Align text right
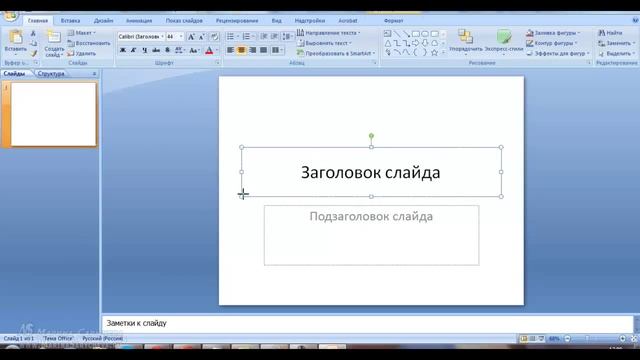640x360 pixels. click(252, 50)
